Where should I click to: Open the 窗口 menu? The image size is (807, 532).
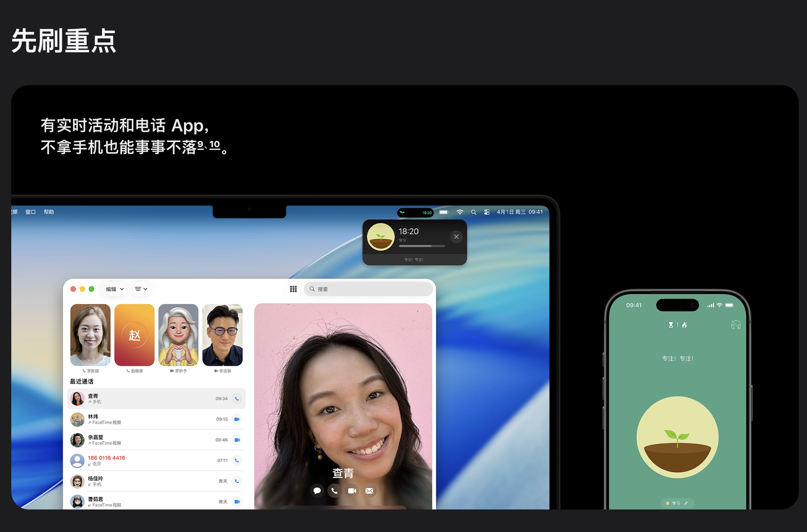click(x=31, y=212)
